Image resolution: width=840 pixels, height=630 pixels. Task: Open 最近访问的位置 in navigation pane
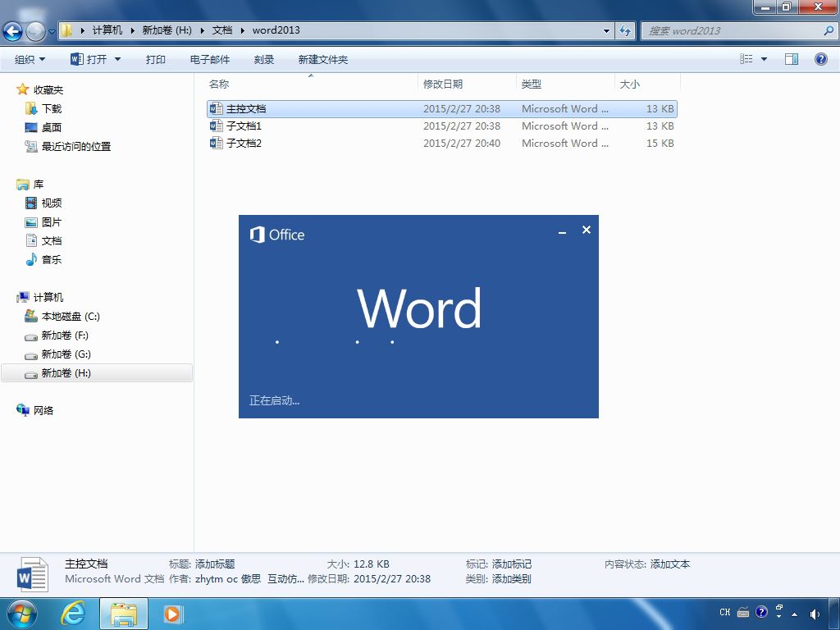pyautogui.click(x=76, y=146)
